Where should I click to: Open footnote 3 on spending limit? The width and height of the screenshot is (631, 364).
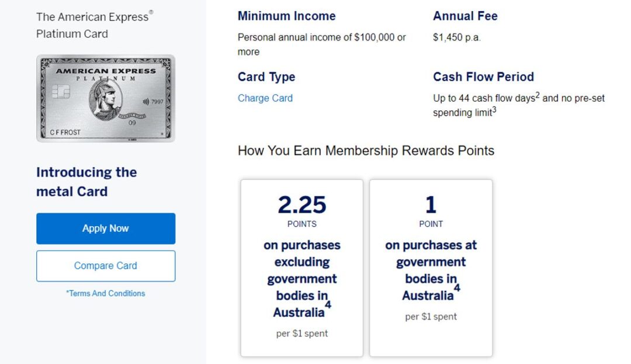pyautogui.click(x=494, y=109)
